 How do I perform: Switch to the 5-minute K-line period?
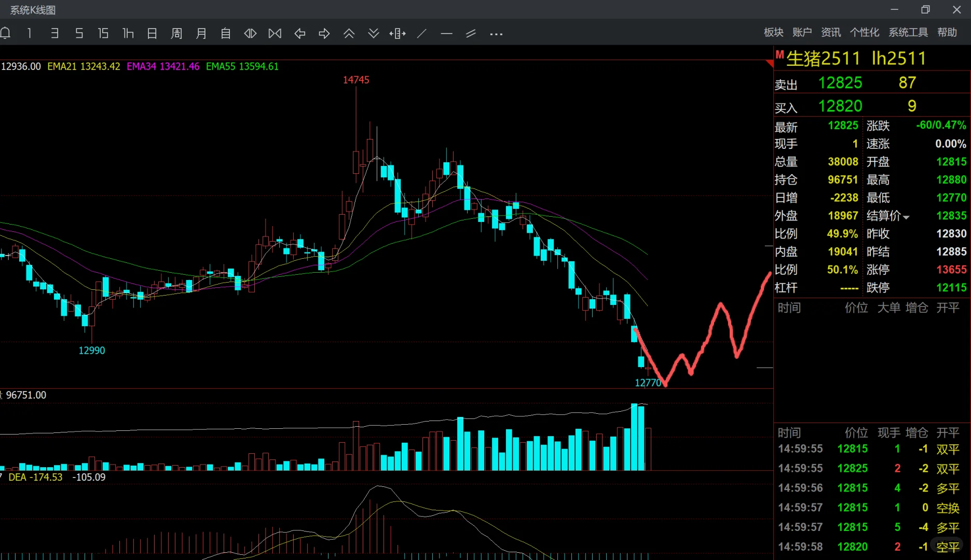(79, 34)
